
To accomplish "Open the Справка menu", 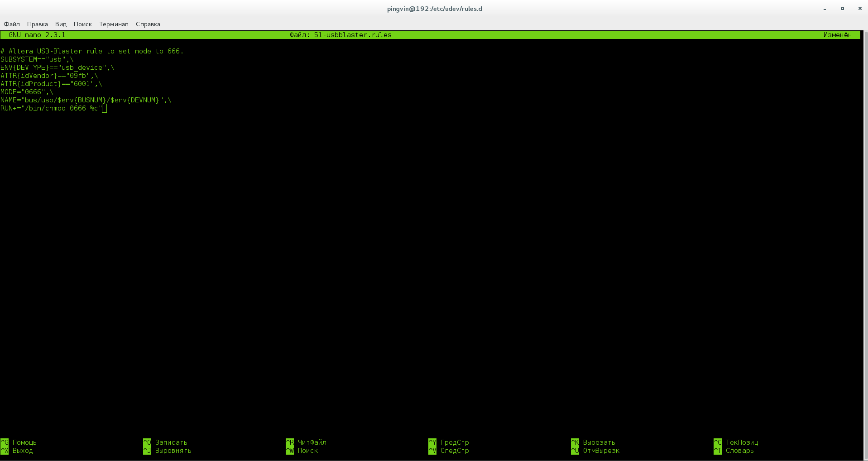I will click(x=148, y=24).
